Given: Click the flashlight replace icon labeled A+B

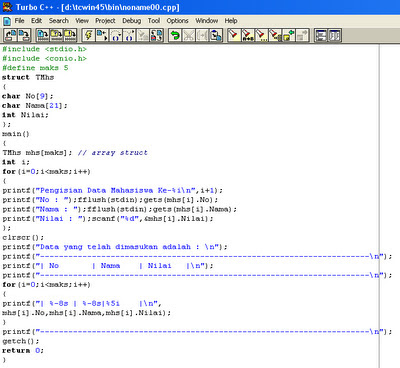Looking at the screenshot, I should coord(248,35).
